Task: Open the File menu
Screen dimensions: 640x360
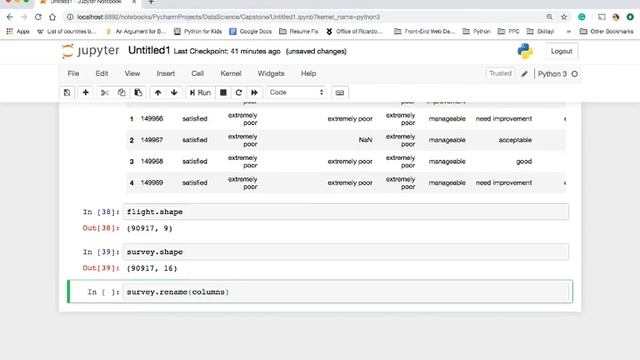Action: (73, 73)
